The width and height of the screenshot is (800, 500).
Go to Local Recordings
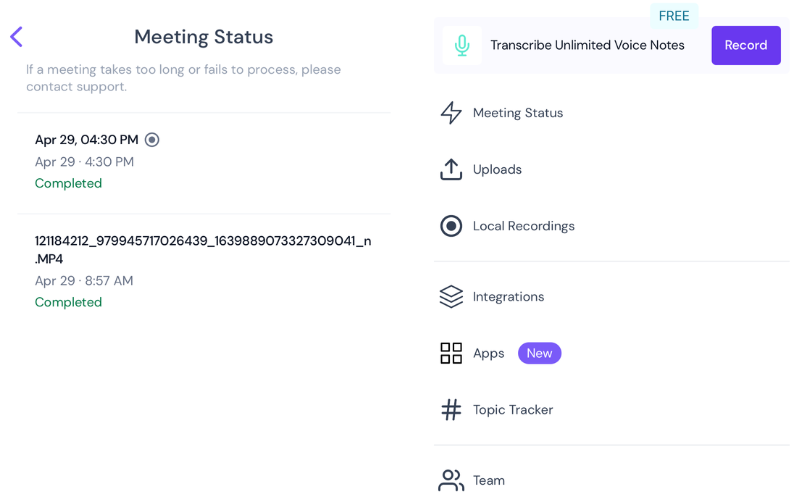tap(523, 226)
